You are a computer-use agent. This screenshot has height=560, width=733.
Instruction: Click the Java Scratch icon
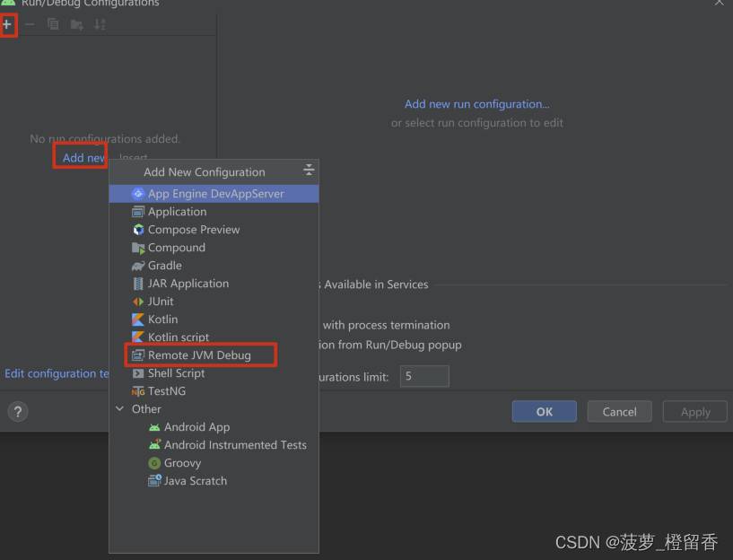coord(154,480)
